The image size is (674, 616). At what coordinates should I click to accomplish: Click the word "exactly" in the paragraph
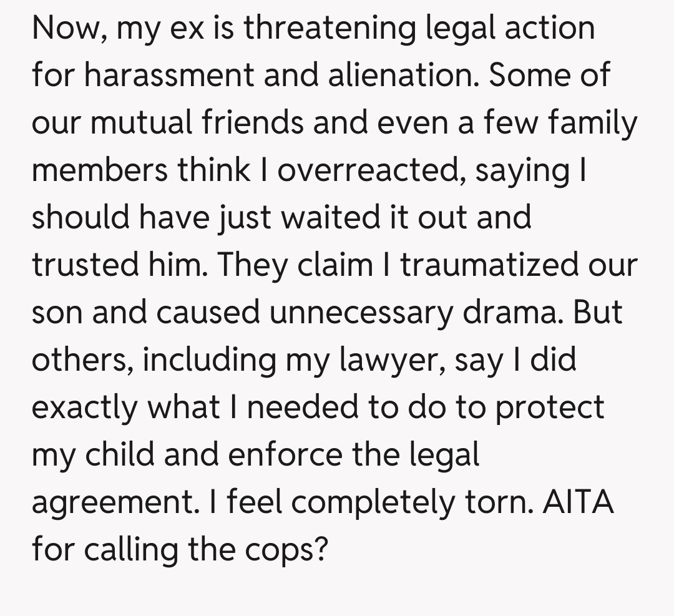(85, 408)
